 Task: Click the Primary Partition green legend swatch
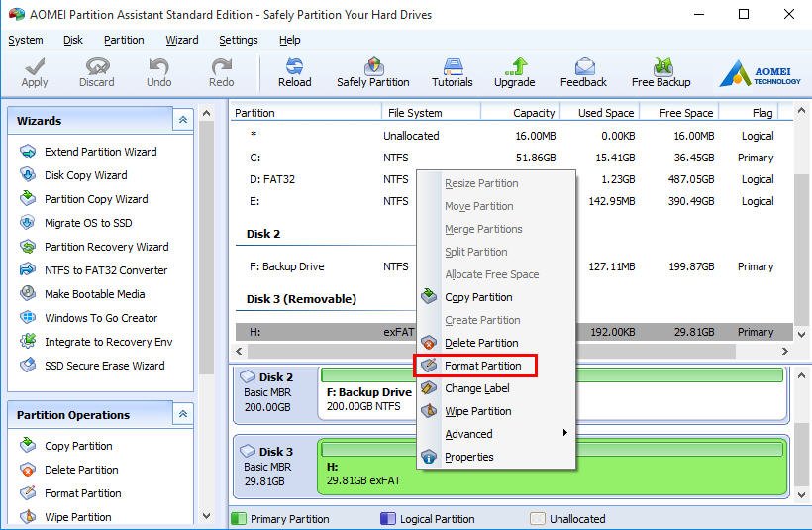[239, 518]
